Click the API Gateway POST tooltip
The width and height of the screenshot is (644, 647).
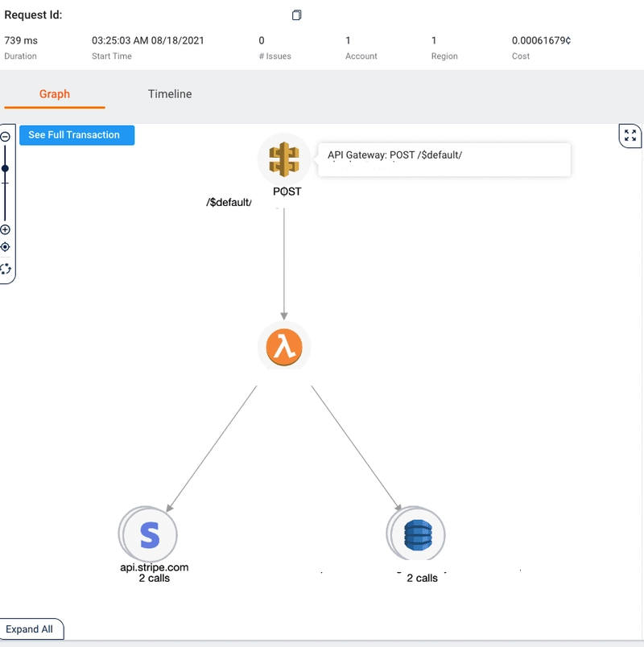[444, 159]
